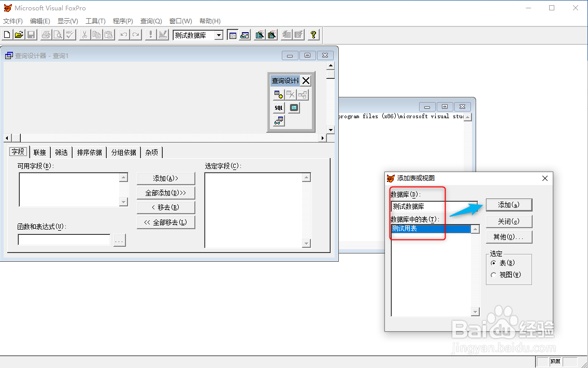
Task: Click the scroll-down arrow of the query designer pane
Action: 331,130
